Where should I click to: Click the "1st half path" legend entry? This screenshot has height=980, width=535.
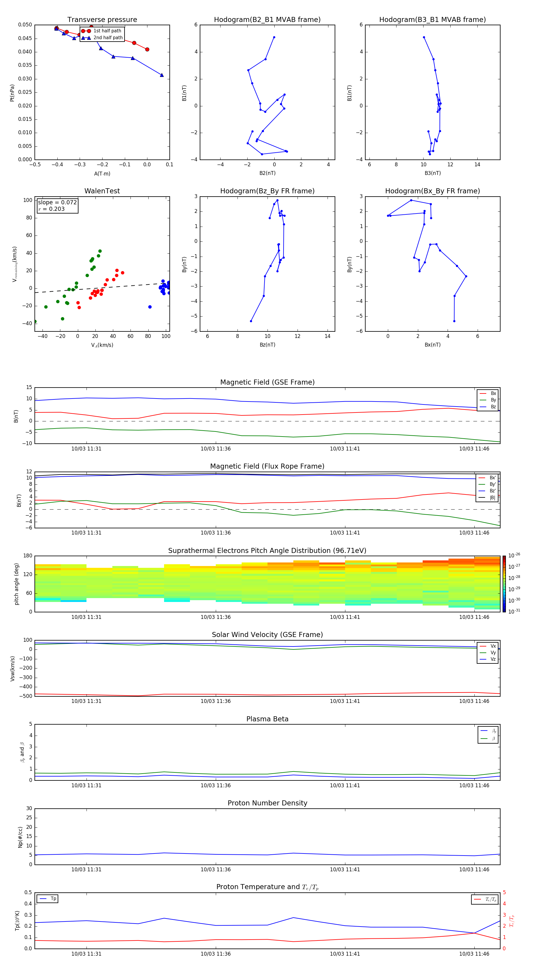[x=102, y=31]
